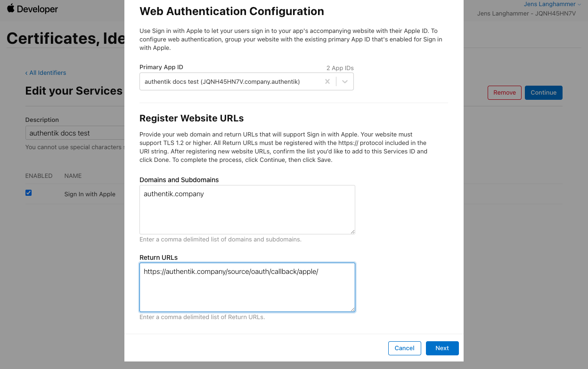The height and width of the screenshot is (369, 588).
Task: Clear the selected Primary App ID with the X icon
Action: pos(327,81)
